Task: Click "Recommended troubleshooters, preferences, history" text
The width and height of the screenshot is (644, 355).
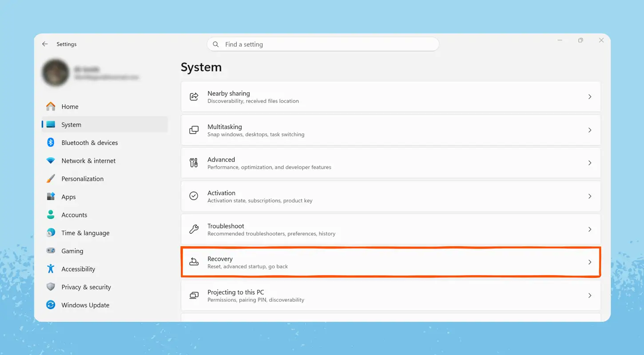Action: [271, 234]
